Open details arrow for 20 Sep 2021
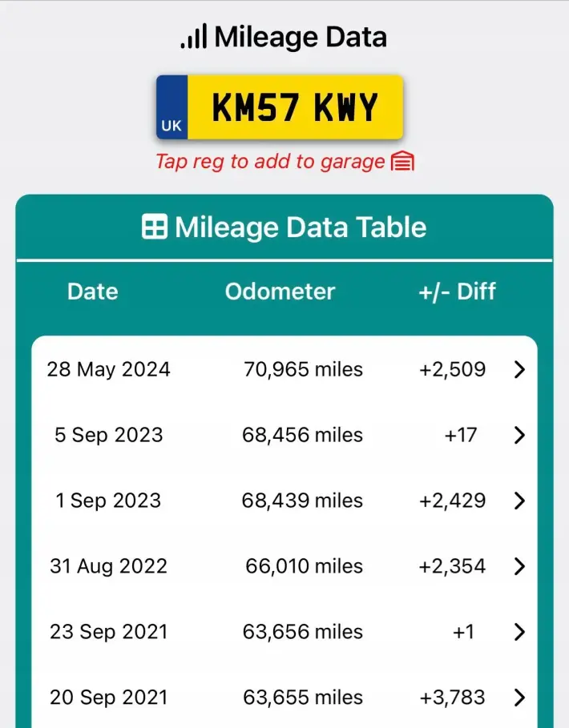The height and width of the screenshot is (728, 569). click(520, 698)
